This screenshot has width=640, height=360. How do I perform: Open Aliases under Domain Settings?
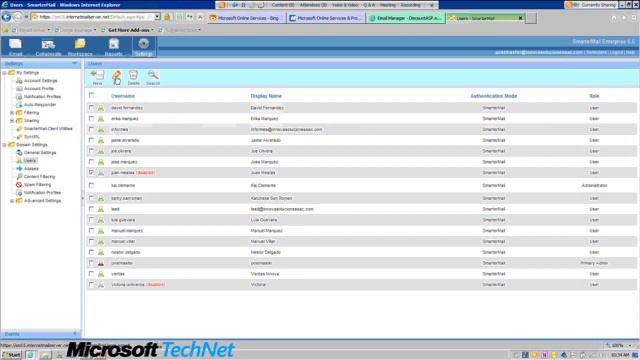pos(31,169)
